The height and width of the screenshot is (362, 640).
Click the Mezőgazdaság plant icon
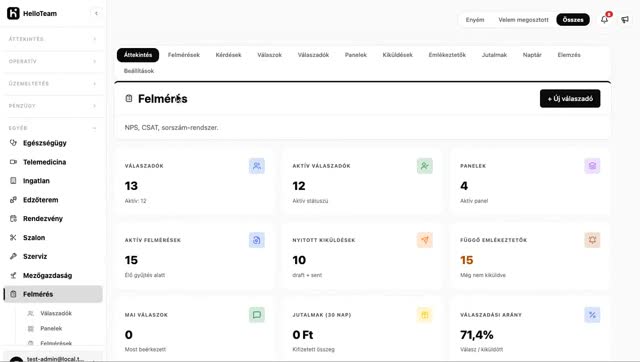13,275
